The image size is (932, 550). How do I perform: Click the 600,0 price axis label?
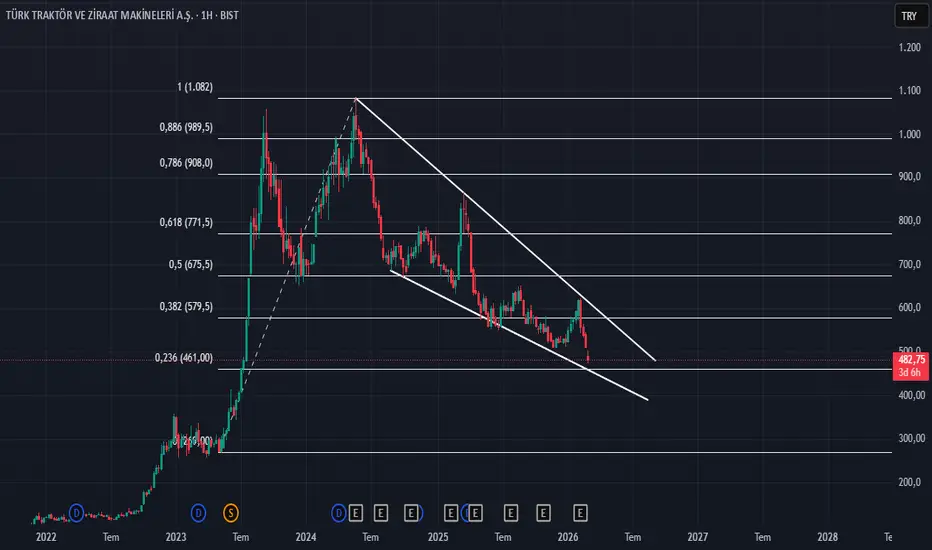(x=909, y=307)
